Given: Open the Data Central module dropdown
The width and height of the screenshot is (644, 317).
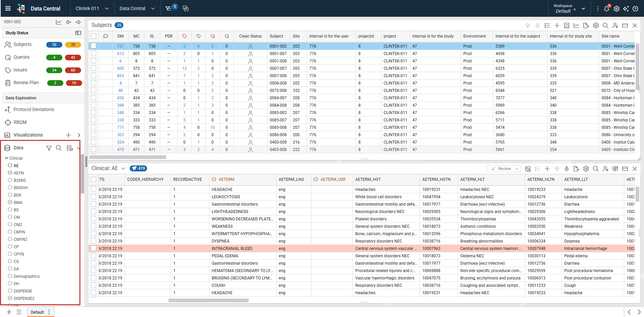Looking at the screenshot, I should [x=137, y=8].
